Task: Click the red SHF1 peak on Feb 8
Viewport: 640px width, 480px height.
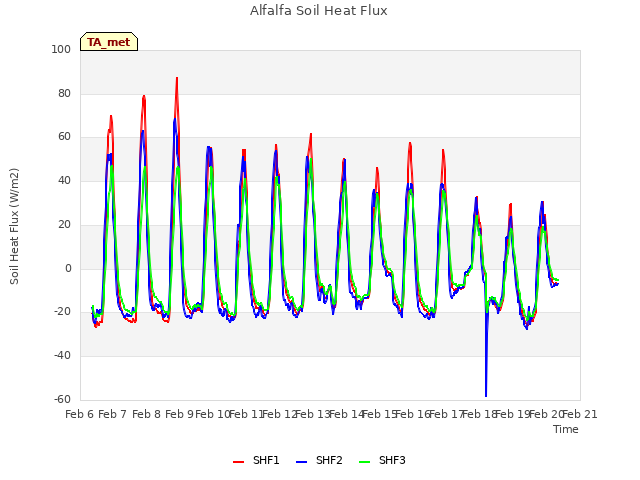Action: [144, 96]
